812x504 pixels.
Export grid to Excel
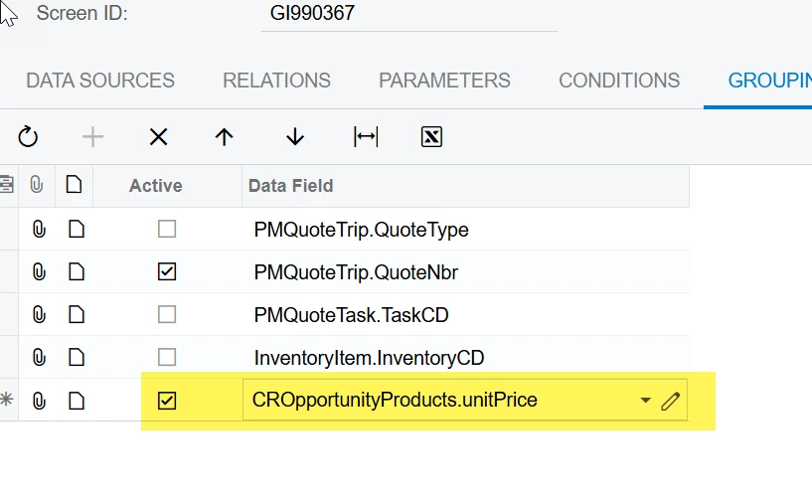(431, 137)
